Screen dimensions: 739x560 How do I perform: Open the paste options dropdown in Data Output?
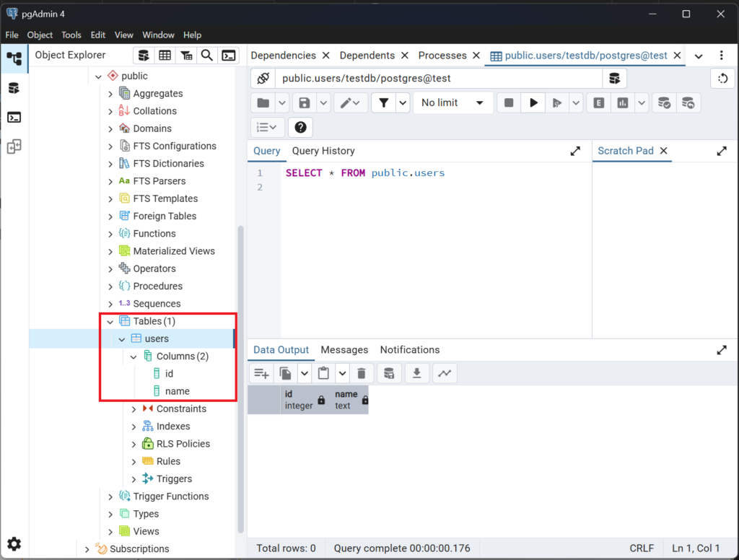tap(343, 373)
